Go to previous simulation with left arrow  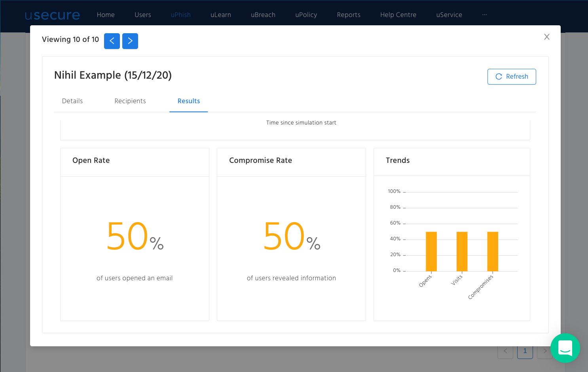tap(112, 41)
